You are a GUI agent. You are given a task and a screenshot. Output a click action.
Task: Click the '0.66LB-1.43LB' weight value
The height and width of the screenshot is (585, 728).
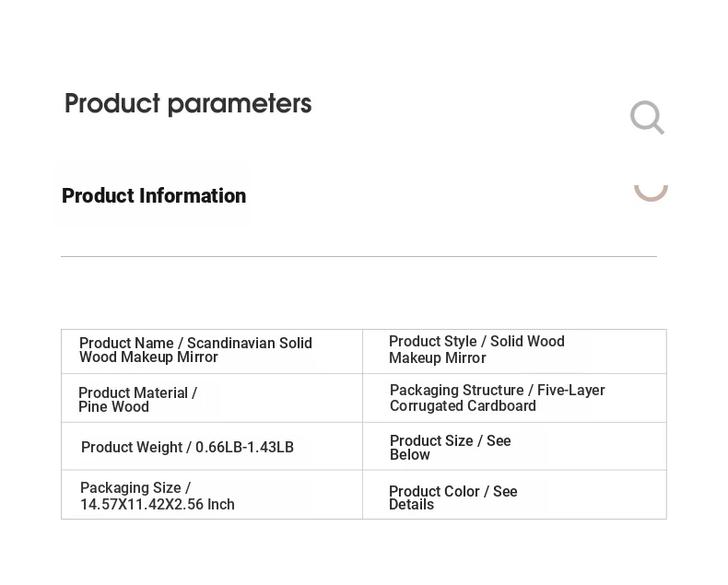244,448
